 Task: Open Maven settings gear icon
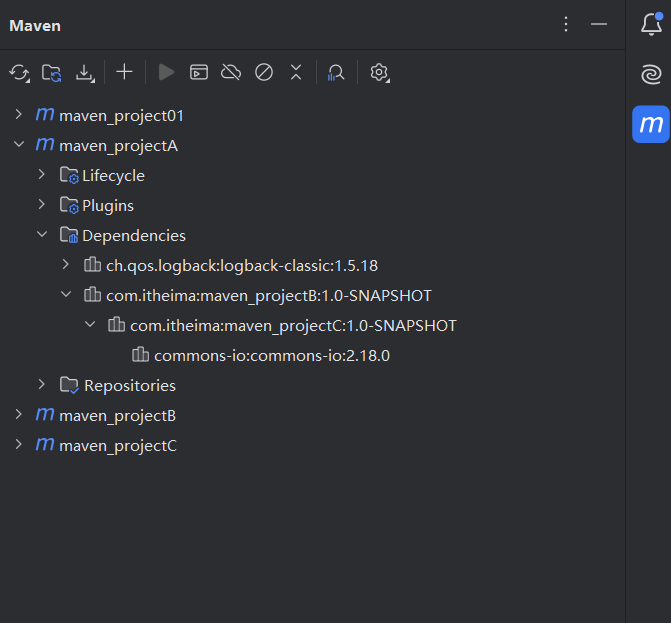[x=380, y=73]
